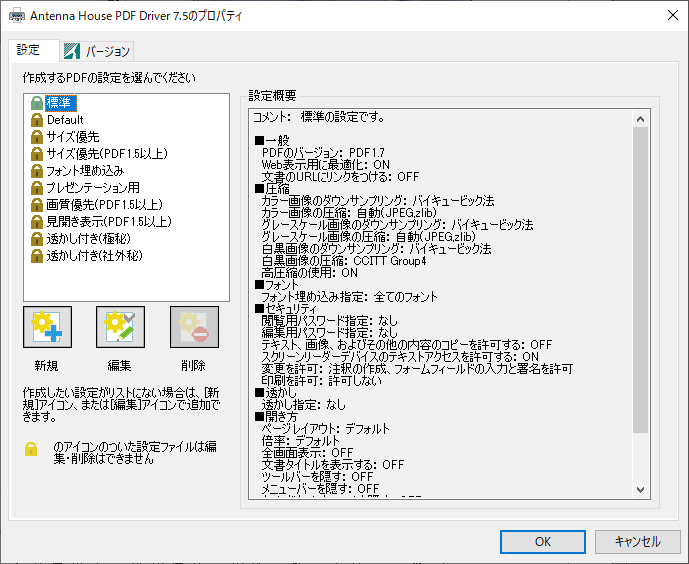Click the ■開き方 heading in summary

click(x=276, y=416)
